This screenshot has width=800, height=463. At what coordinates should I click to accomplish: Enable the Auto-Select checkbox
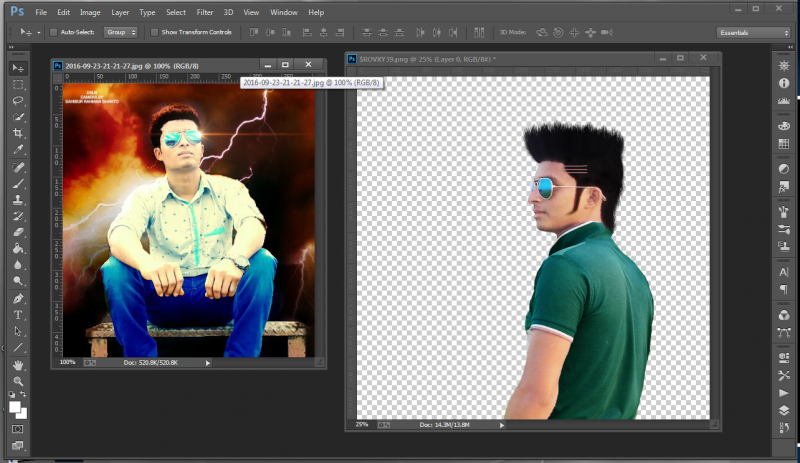pyautogui.click(x=52, y=32)
